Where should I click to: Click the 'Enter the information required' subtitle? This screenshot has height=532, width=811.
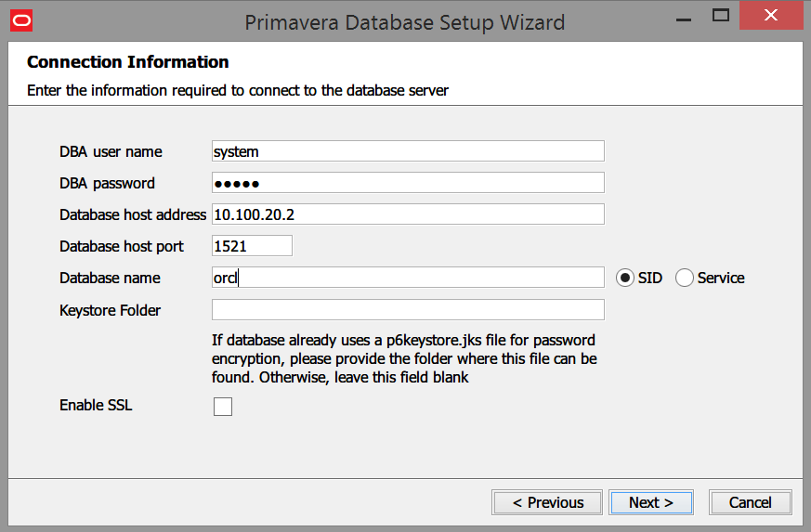pyautogui.click(x=238, y=90)
